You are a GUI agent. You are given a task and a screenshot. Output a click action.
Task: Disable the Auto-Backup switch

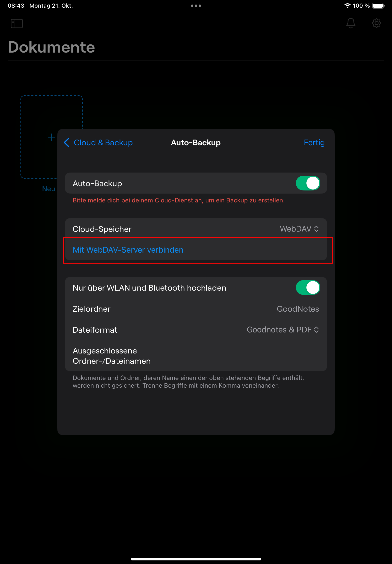(x=308, y=183)
